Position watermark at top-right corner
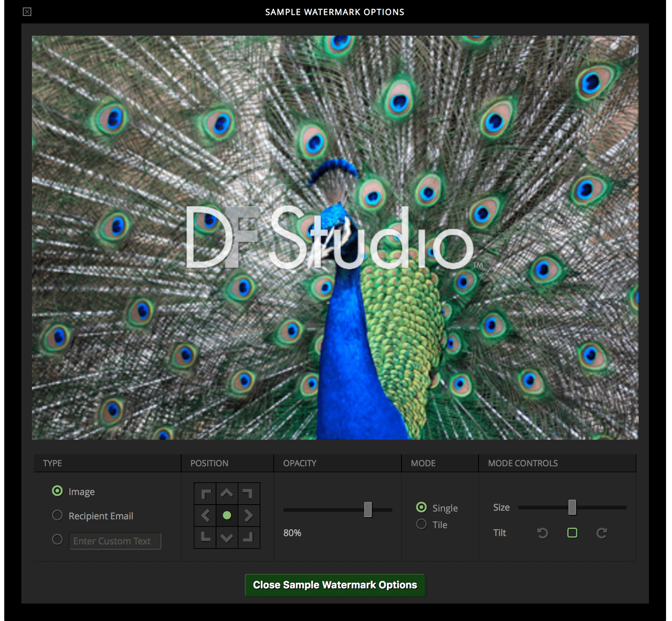The height and width of the screenshot is (621, 672). [248, 493]
